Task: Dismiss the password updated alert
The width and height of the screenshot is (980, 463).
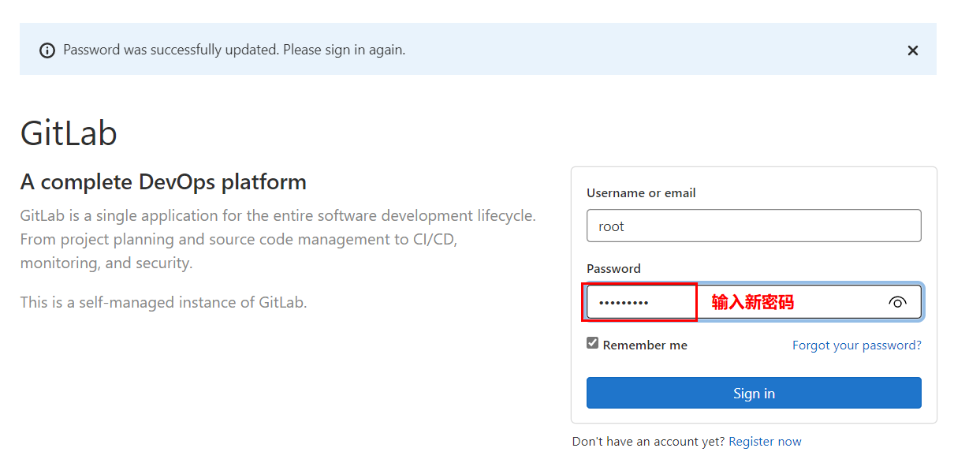Action: pos(913,50)
